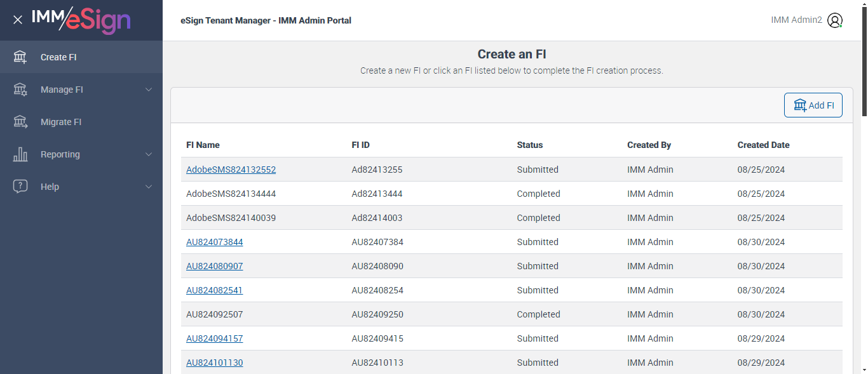Open the AU824101130 FI link
Screen dimensions: 868x374
(x=214, y=363)
